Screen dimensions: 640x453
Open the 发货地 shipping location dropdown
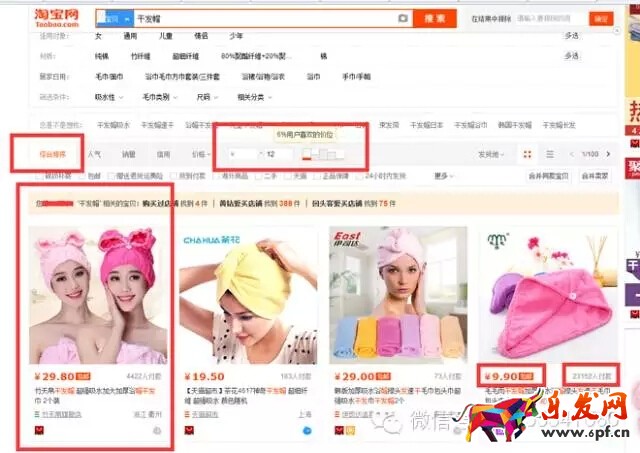(x=490, y=154)
